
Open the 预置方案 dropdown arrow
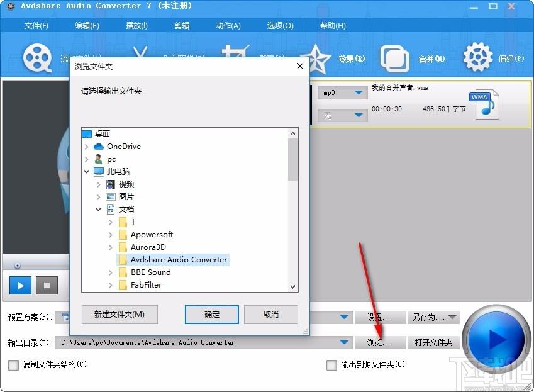point(344,317)
